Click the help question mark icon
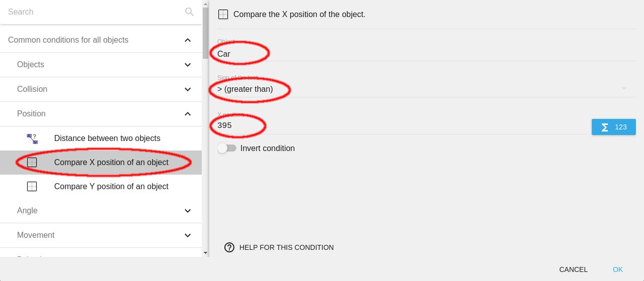Screen dimensions: 644x281 [x=229, y=247]
